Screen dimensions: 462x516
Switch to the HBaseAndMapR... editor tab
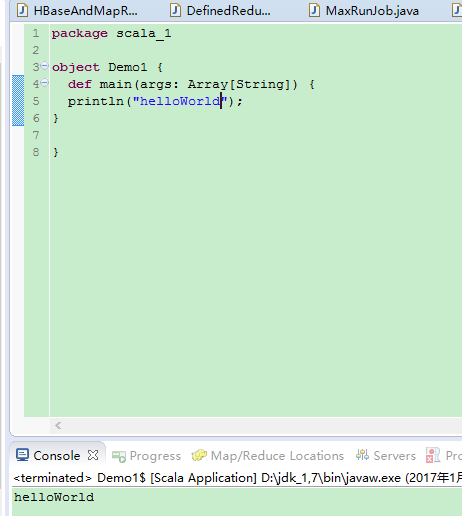(x=78, y=11)
